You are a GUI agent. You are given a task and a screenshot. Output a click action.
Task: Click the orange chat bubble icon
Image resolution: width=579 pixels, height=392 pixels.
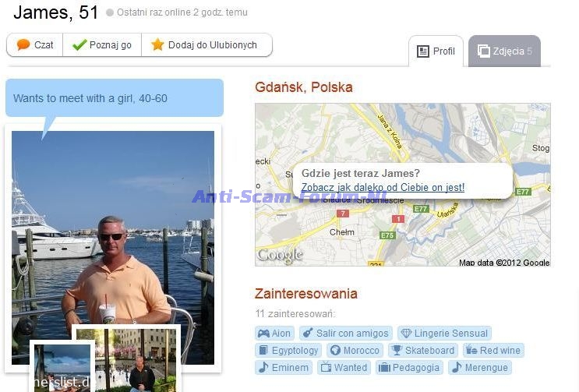point(23,44)
